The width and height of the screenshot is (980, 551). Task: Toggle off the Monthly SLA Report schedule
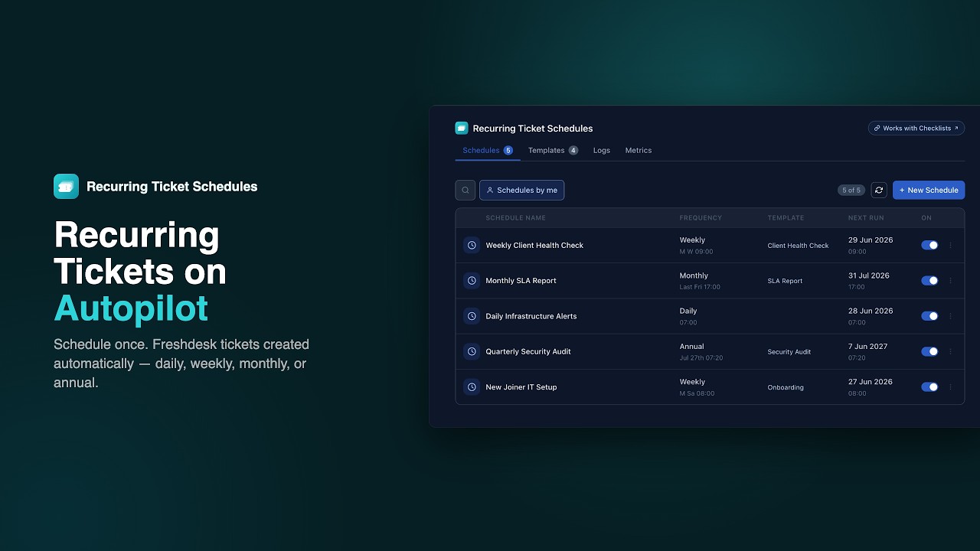coord(929,280)
